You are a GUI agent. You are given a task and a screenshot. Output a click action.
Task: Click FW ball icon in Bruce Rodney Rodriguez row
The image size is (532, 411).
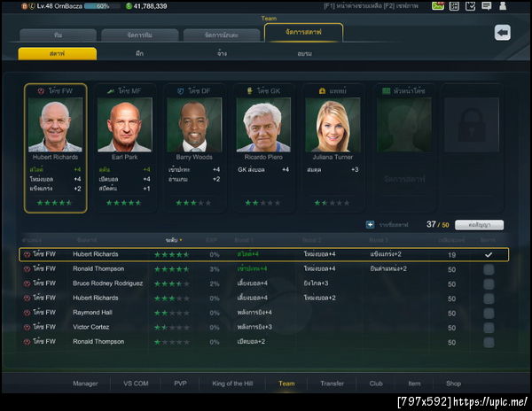pos(27,283)
